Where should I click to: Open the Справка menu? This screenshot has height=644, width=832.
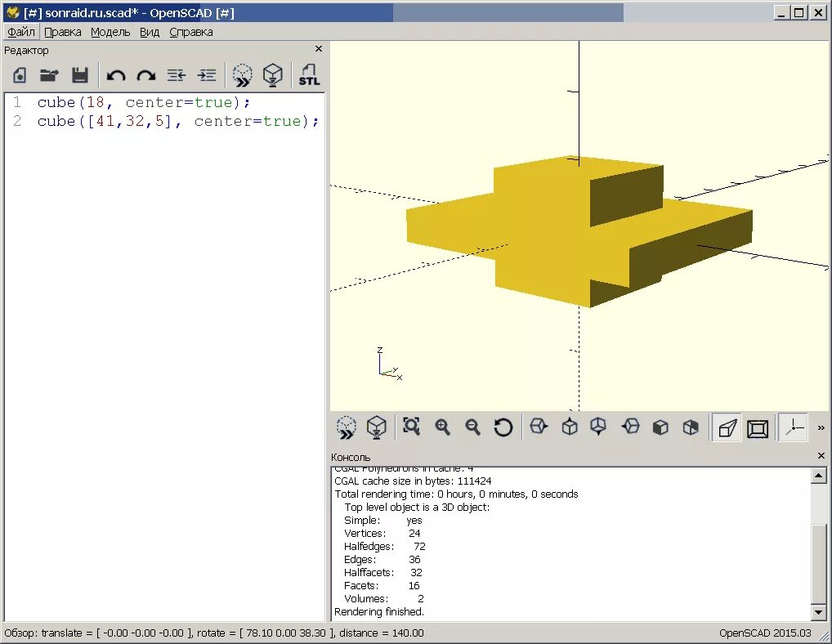[191, 32]
